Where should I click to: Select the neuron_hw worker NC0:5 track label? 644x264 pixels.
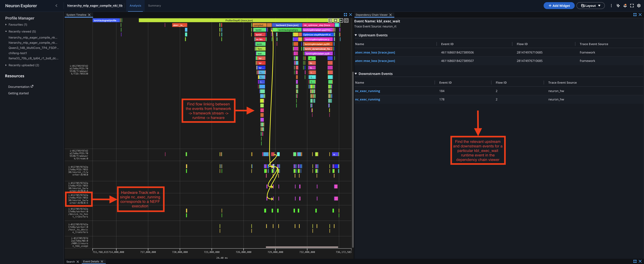coord(78,199)
